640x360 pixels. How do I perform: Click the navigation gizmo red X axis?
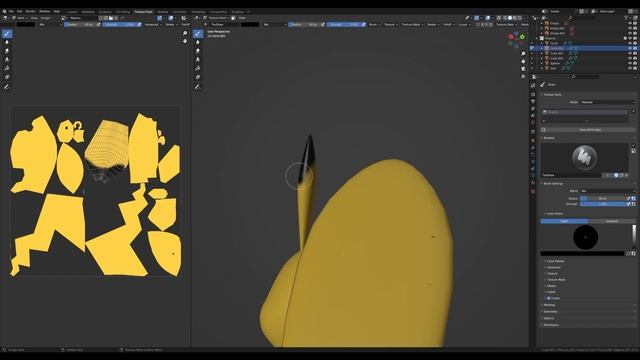click(x=511, y=37)
